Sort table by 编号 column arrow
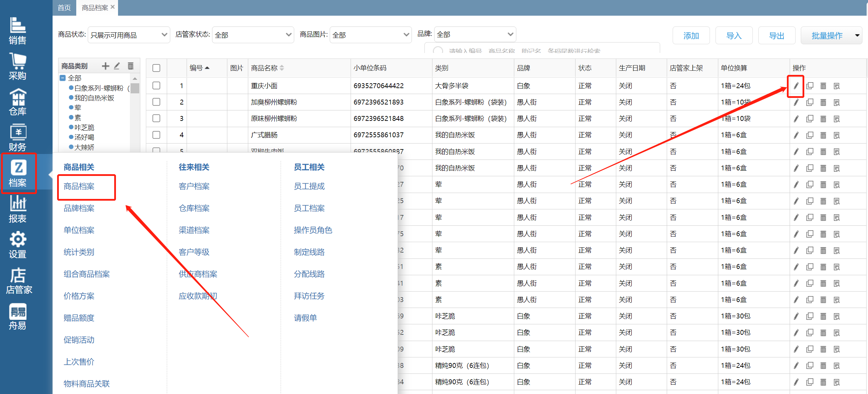The image size is (868, 394). point(207,68)
